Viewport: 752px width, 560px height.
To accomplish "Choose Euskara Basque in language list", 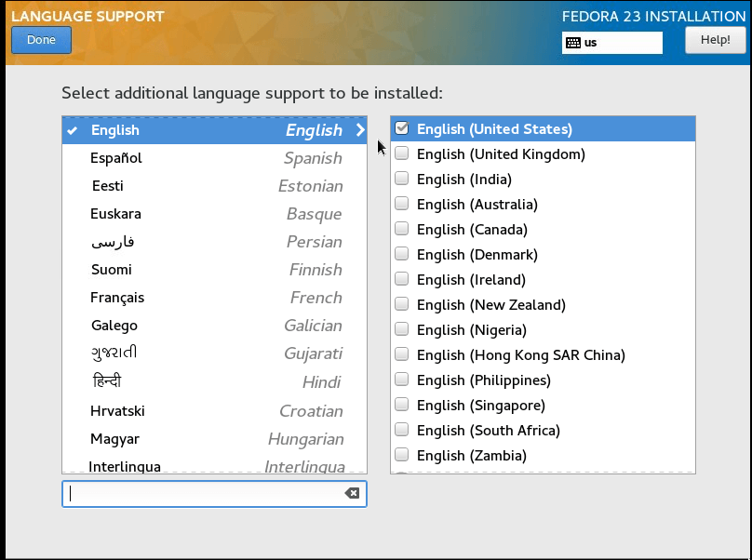I will (214, 214).
